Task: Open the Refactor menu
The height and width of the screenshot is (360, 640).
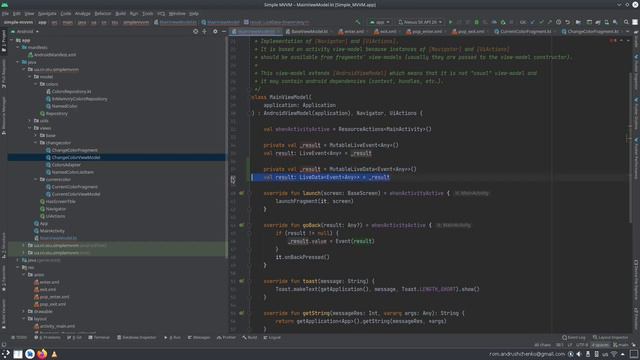Action: pos(103,13)
